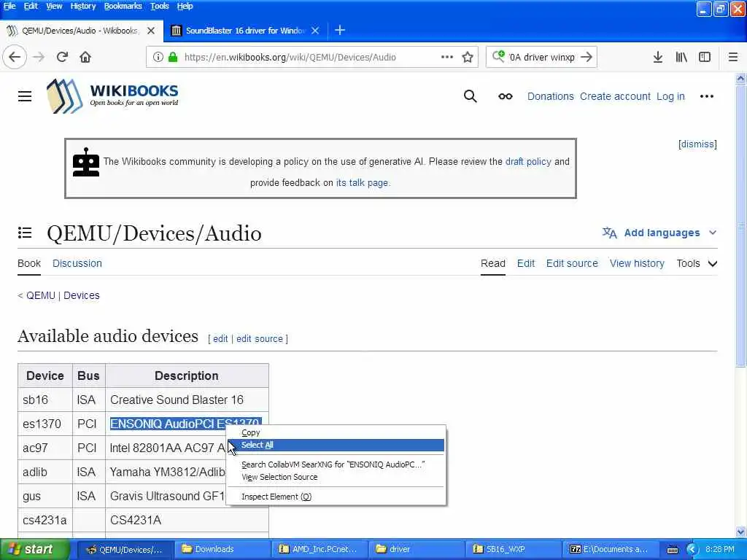This screenshot has width=747, height=560.
Task: Open the Edit menu in the menu bar
Action: click(x=31, y=6)
